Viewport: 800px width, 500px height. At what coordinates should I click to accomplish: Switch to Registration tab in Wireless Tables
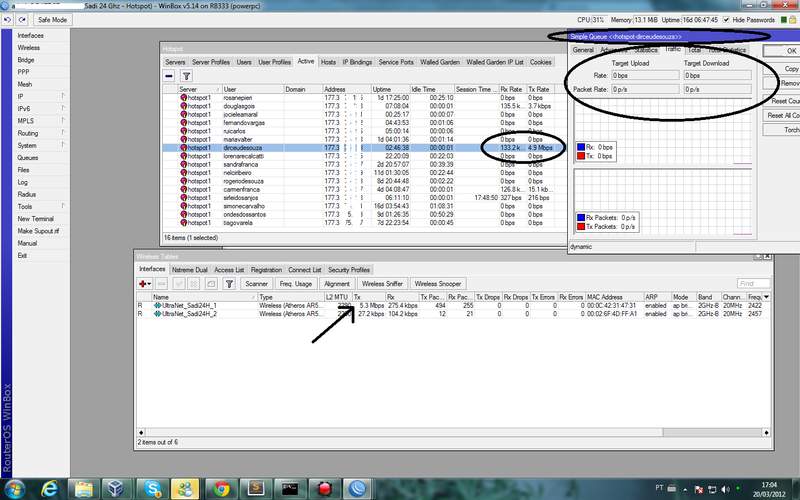tap(266, 269)
